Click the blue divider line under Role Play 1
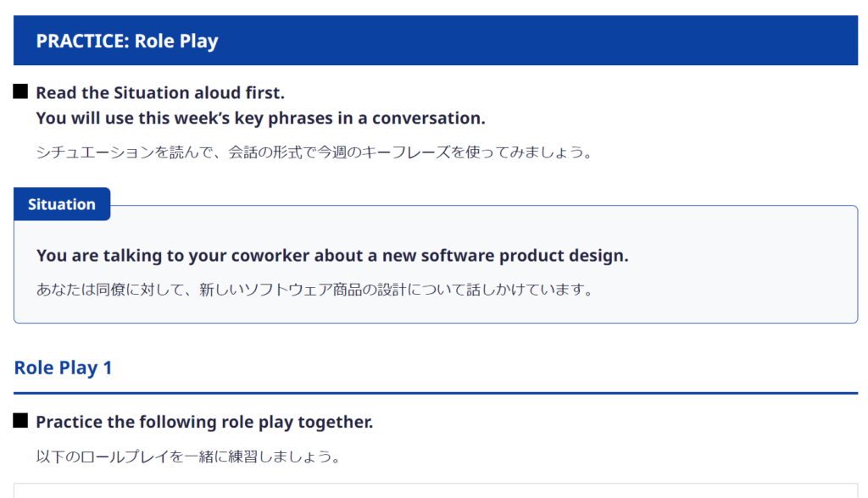The height and width of the screenshot is (498, 868). pos(436,393)
